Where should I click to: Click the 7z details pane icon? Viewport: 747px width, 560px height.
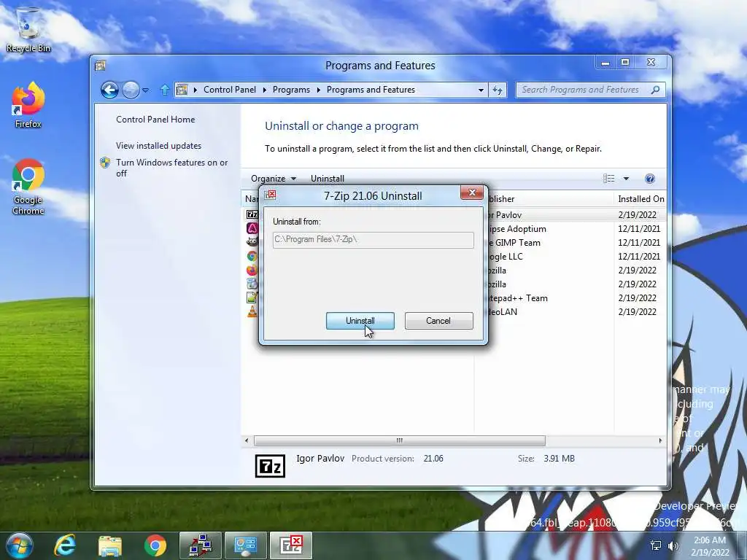point(270,466)
